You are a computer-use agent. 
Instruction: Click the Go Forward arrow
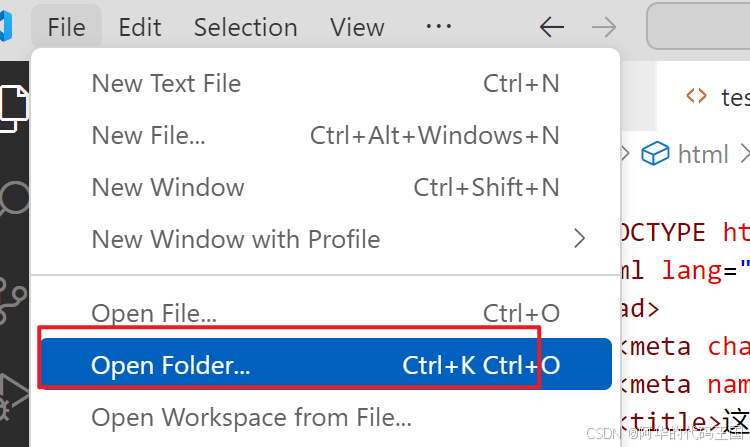point(603,27)
